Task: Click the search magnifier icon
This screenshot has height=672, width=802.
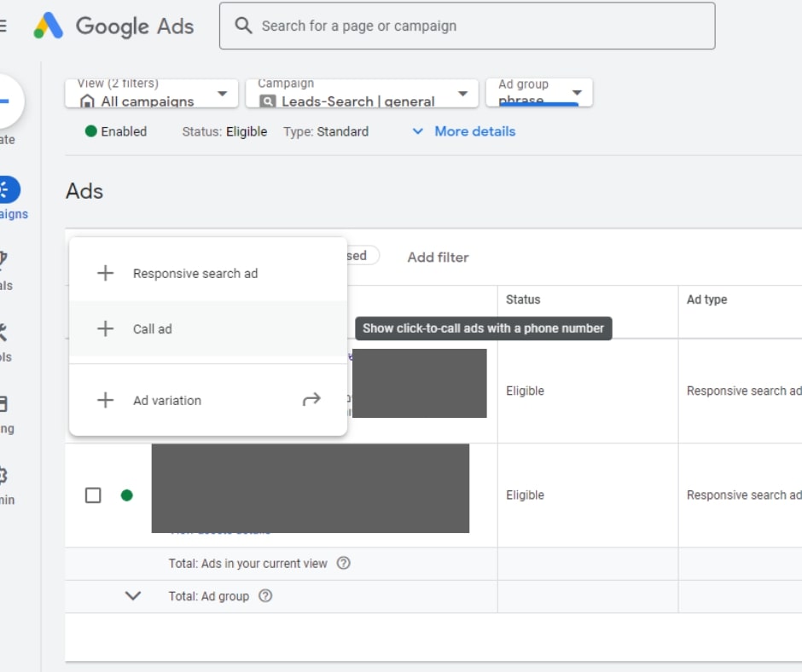Action: (x=243, y=26)
